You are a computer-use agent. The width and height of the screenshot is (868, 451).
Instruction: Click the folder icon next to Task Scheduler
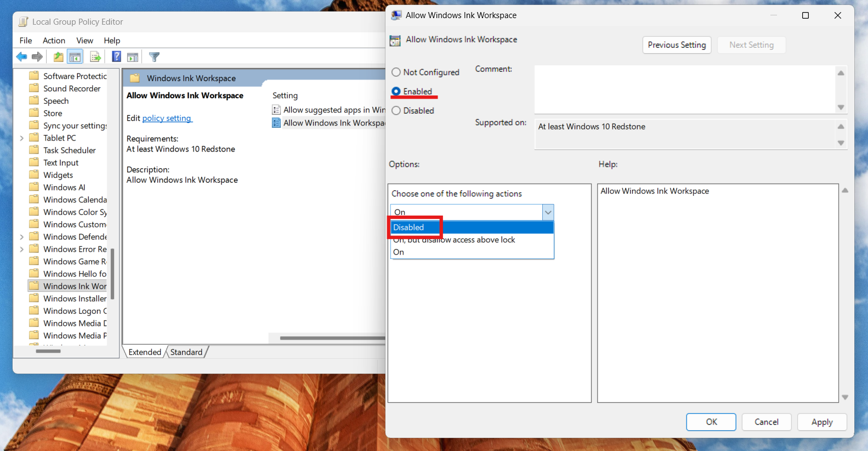pyautogui.click(x=34, y=150)
